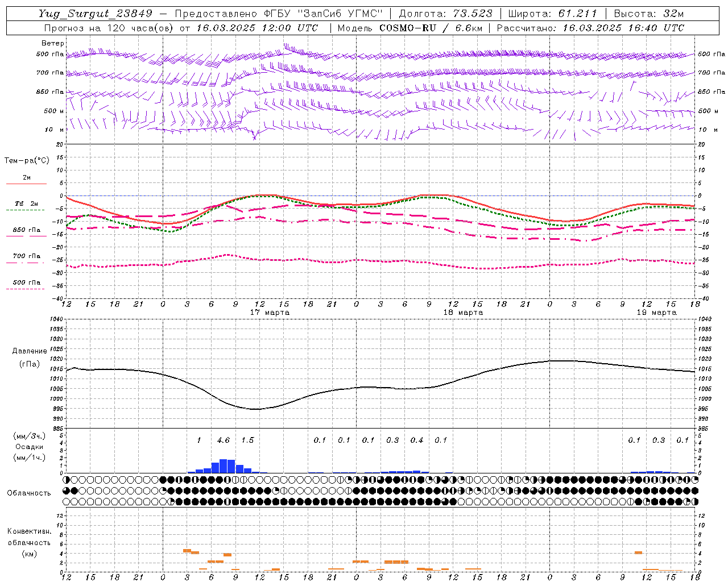This screenshot has height=582, width=728.
Task: Click the 'Тем-ра(°C)' axis label
Action: [x=27, y=160]
